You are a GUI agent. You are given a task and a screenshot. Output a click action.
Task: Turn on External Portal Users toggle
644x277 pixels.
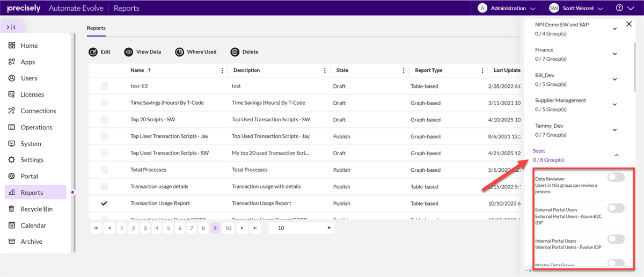click(616, 208)
